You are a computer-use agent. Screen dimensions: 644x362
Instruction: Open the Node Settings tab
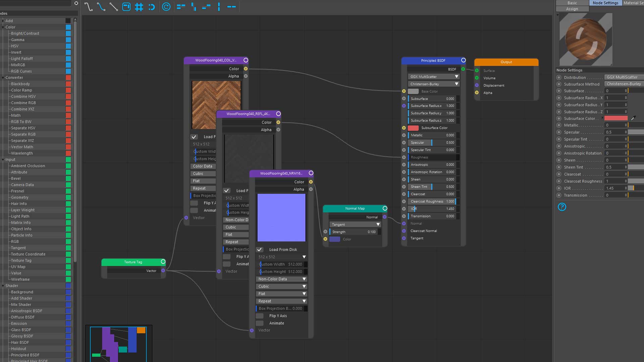click(x=605, y=3)
